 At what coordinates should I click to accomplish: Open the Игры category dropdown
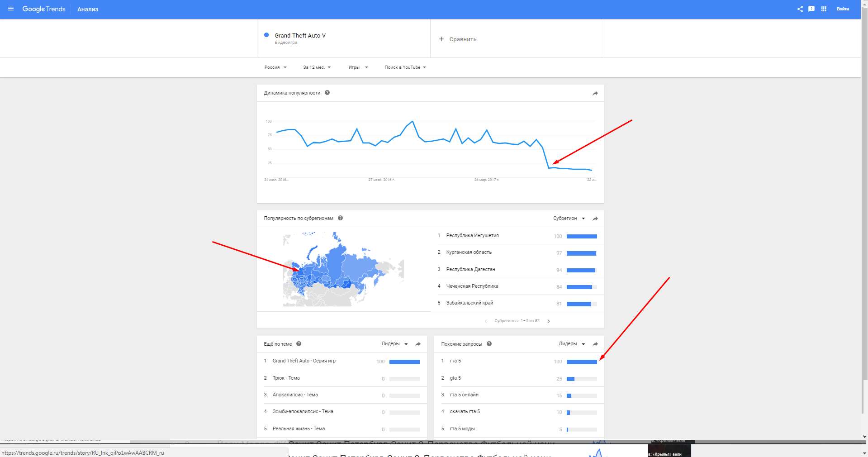[358, 67]
